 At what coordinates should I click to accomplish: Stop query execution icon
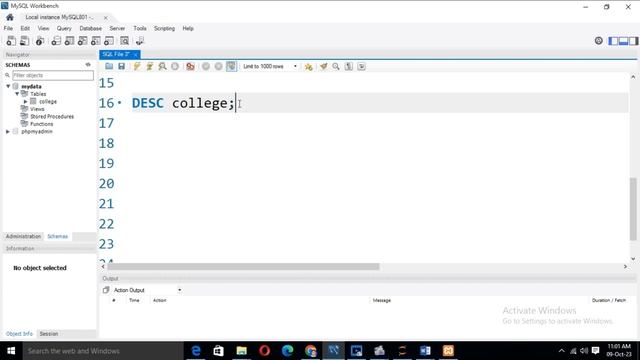point(175,66)
